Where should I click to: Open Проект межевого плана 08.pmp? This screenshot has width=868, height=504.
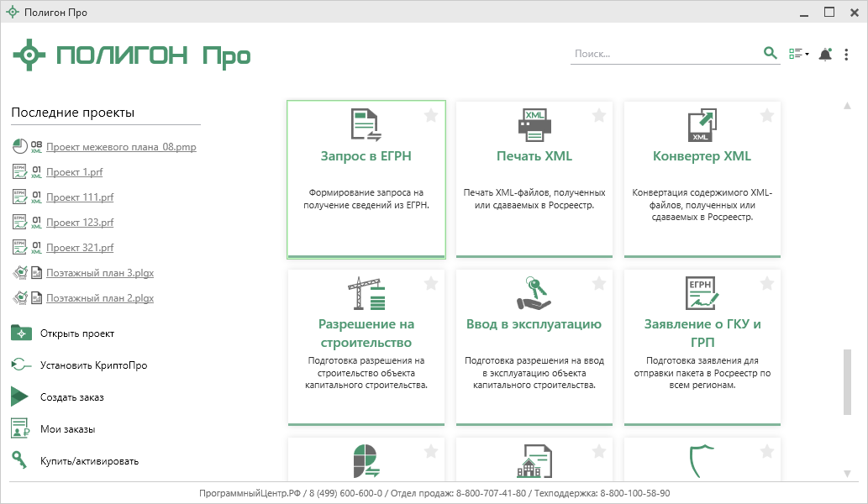coord(121,147)
